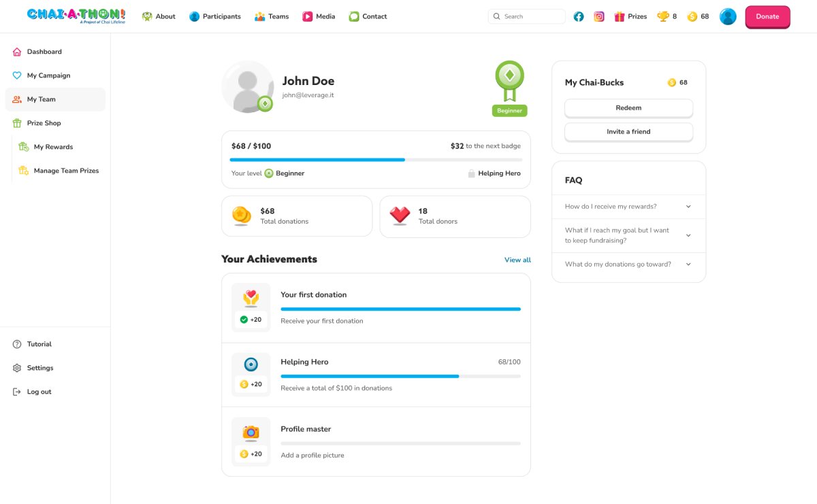Click the Search input field

tap(527, 16)
